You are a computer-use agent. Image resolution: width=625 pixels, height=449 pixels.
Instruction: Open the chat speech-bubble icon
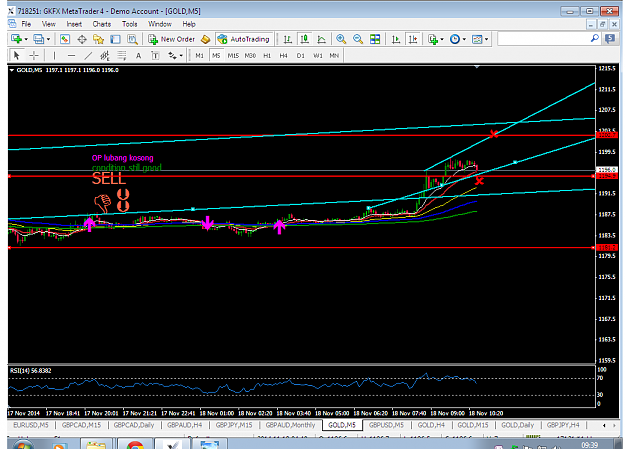pyautogui.click(x=610, y=39)
